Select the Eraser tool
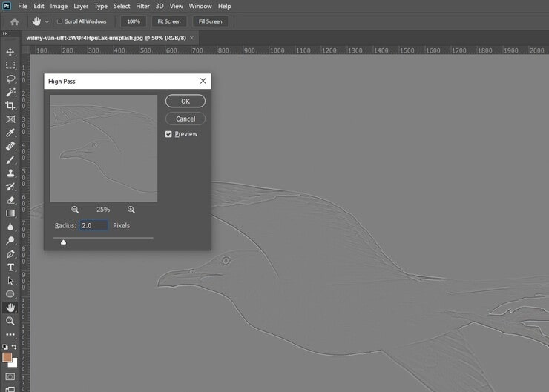The image size is (549, 392). (10, 200)
